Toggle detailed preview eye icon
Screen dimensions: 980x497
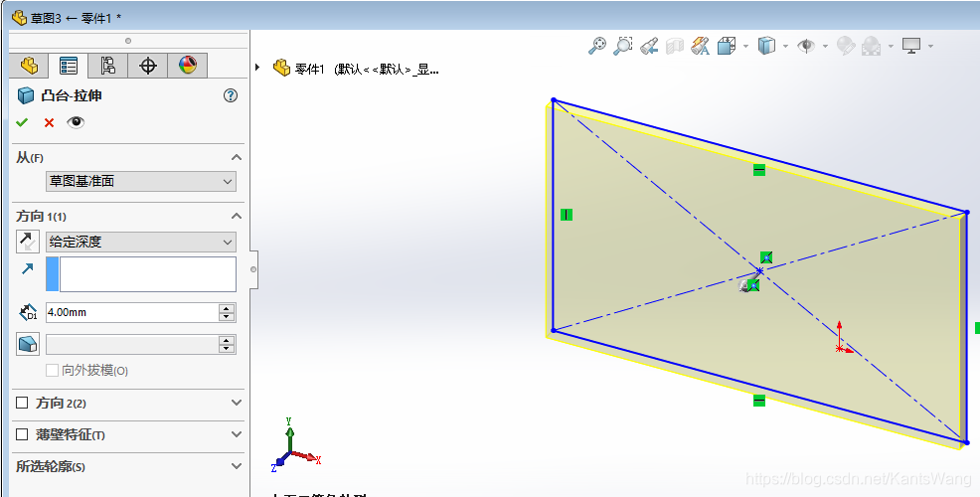click(x=76, y=122)
